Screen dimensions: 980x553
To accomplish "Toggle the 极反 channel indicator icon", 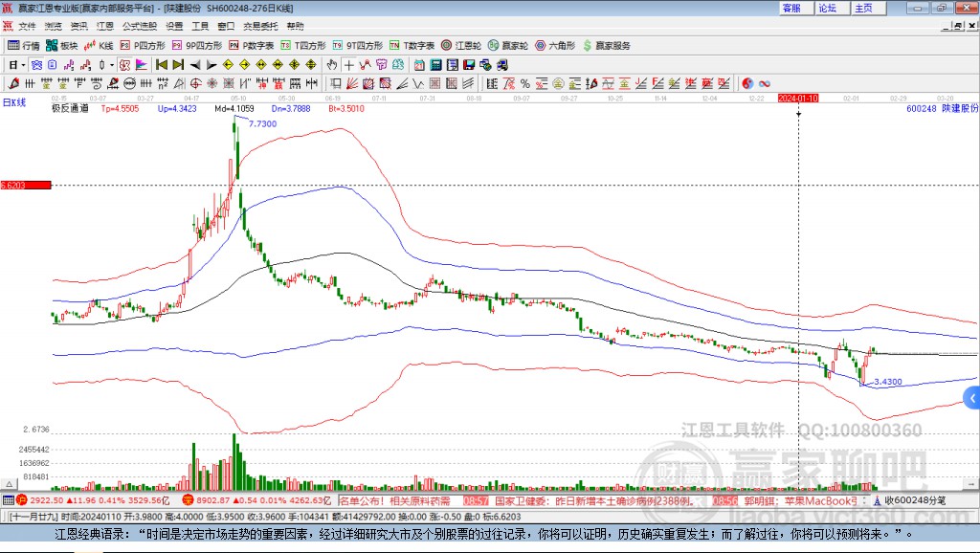I will [125, 65].
